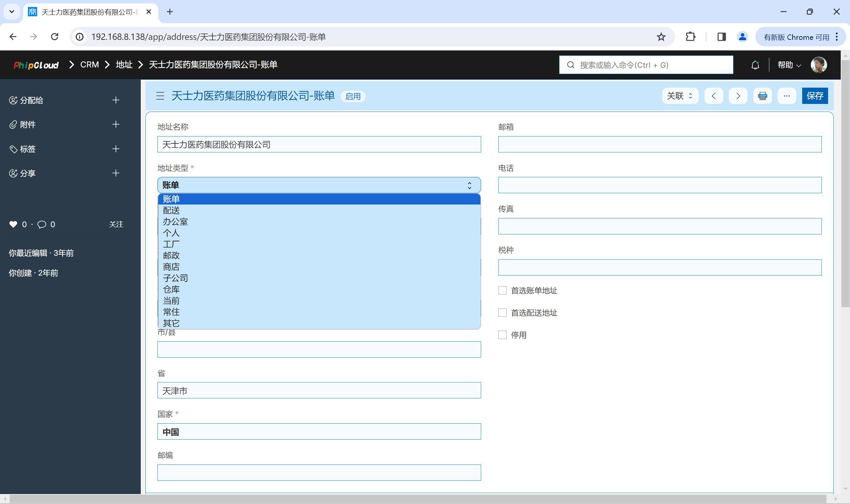Check 首选配送地址 checkbox

coord(502,312)
